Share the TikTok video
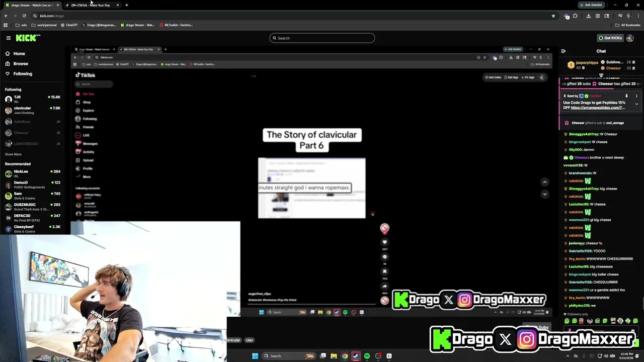This screenshot has width=644, height=362. click(x=384, y=286)
